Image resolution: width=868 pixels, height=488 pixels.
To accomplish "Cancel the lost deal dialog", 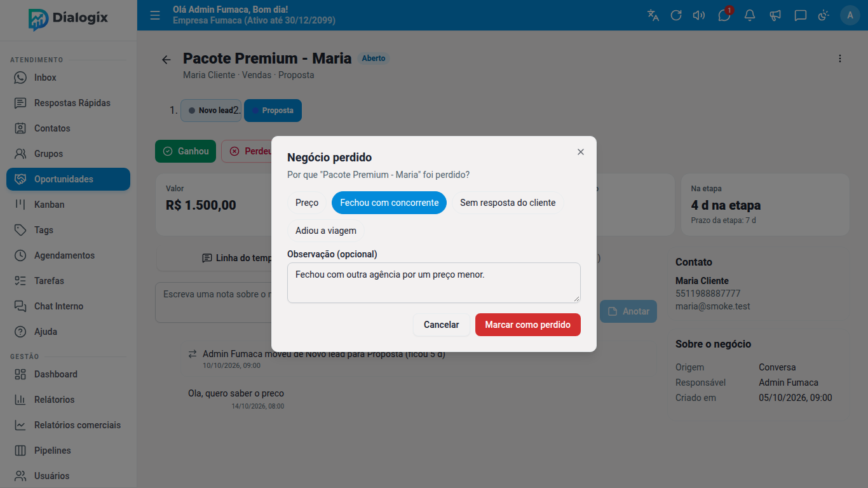I will 442,325.
